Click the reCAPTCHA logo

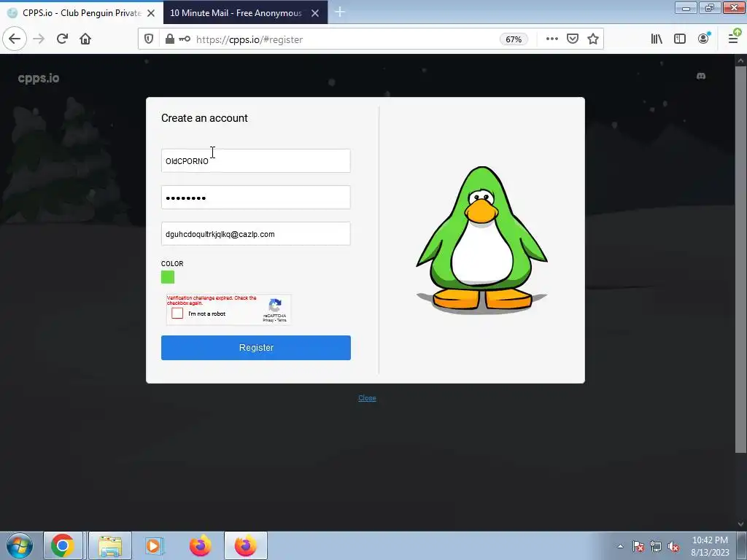pos(275,306)
